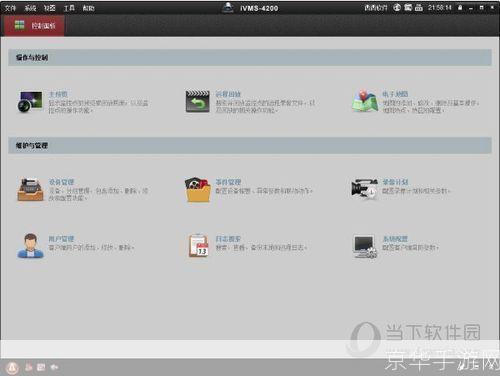Click the 事件管理 title link
The width and height of the screenshot is (500, 376).
tap(228, 182)
